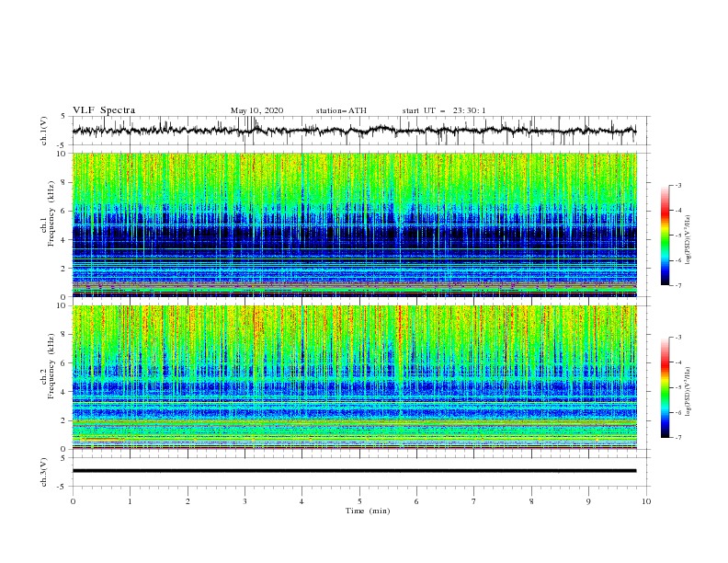Click the ch.2 "Frequency (kHz)" axis label
The width and height of the screenshot is (728, 563).
(x=52, y=365)
